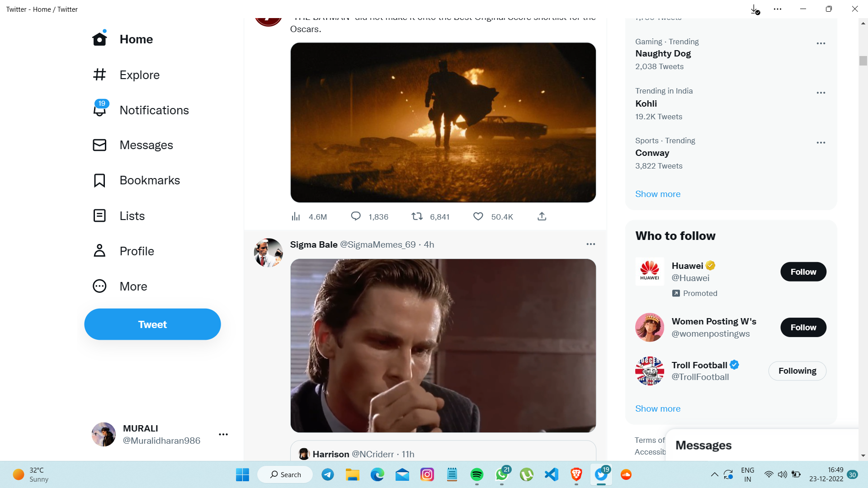The image size is (868, 488).
Task: Open Telegram from taskbar
Action: 328,474
